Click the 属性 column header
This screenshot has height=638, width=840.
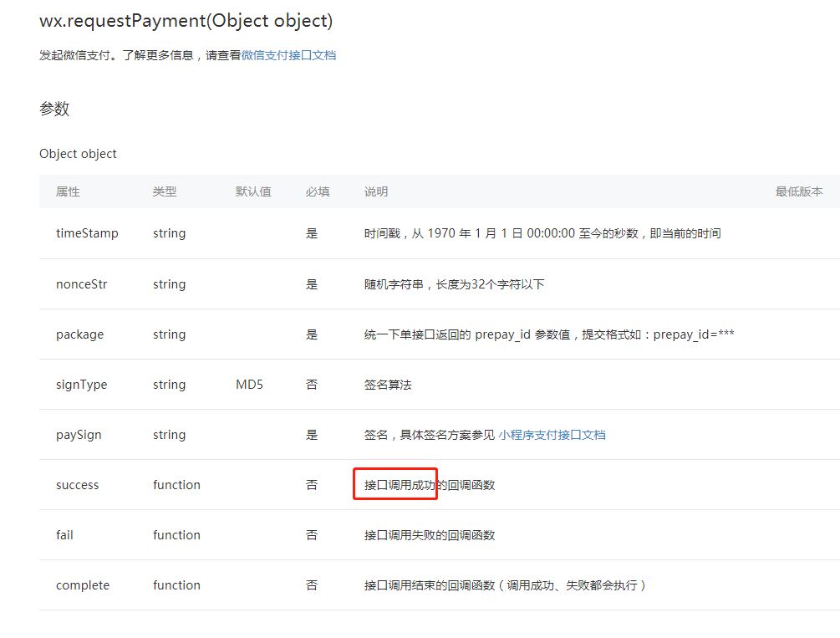pyautogui.click(x=68, y=191)
